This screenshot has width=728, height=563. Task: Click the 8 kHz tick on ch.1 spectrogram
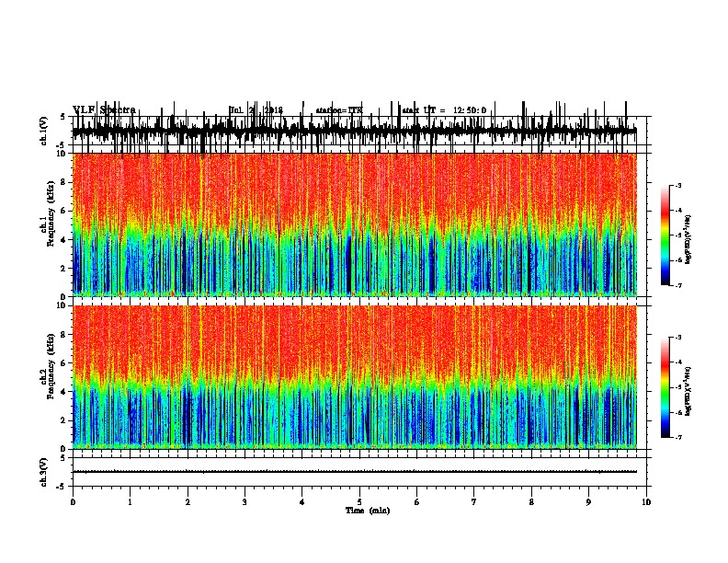click(x=64, y=182)
